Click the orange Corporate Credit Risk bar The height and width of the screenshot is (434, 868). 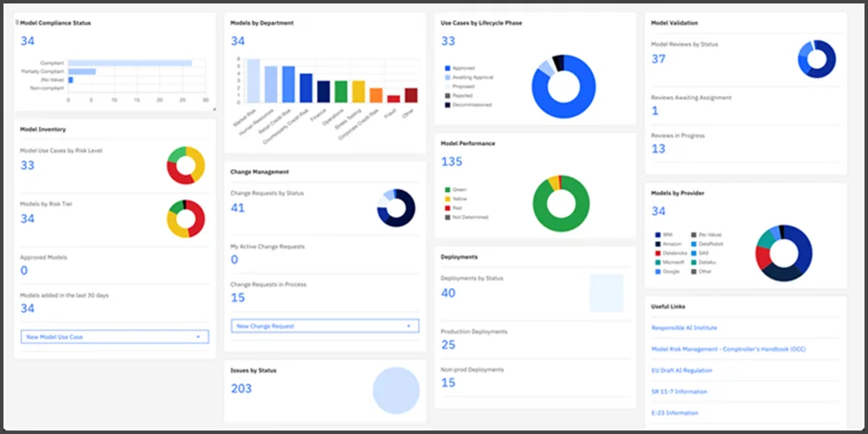pyautogui.click(x=377, y=96)
